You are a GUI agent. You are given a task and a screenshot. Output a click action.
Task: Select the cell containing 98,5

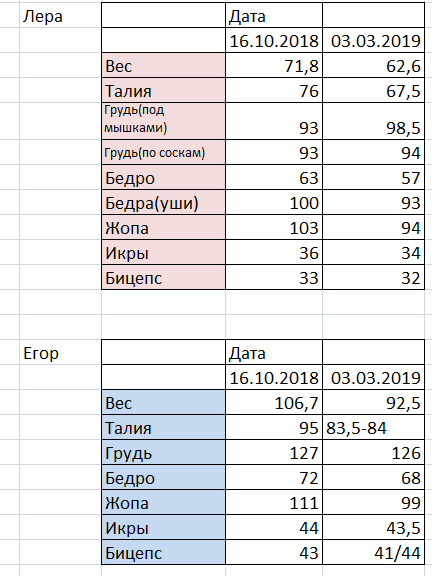click(x=373, y=121)
